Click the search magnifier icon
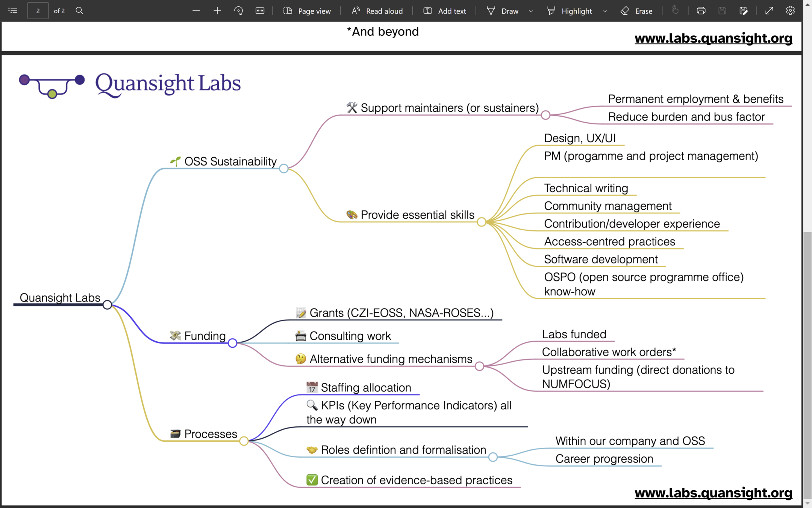The width and height of the screenshot is (812, 508). [x=79, y=11]
